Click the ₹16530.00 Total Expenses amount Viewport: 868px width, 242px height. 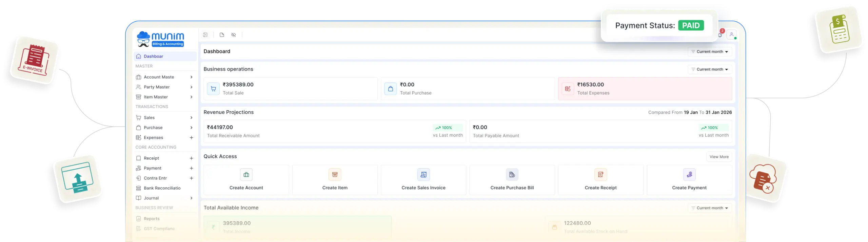590,85
